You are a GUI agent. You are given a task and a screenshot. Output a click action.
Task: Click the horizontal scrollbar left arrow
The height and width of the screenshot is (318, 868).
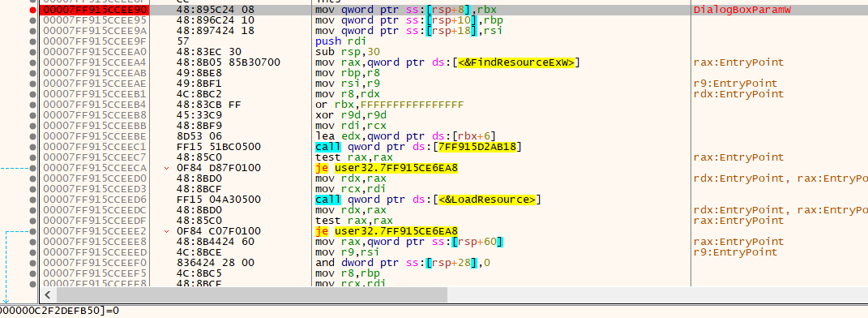tap(48, 294)
